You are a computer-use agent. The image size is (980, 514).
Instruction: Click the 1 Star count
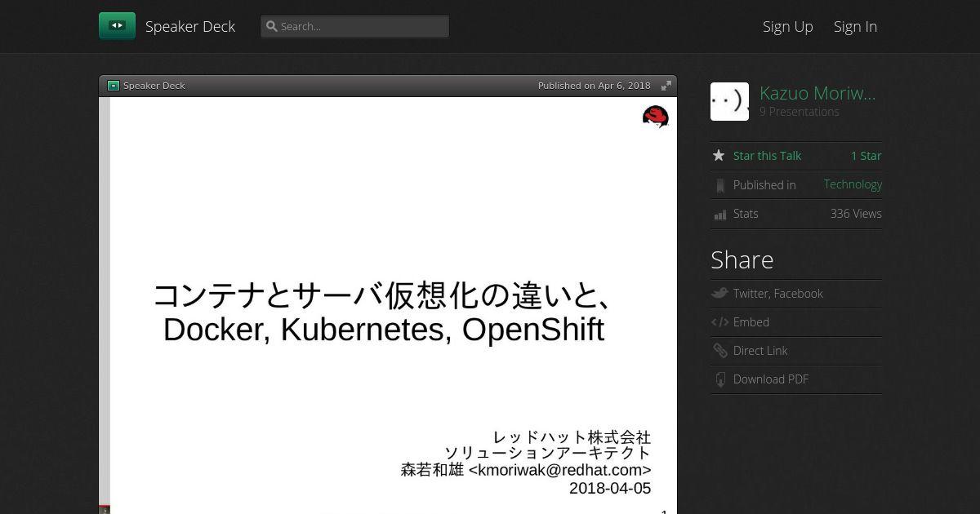coord(866,156)
